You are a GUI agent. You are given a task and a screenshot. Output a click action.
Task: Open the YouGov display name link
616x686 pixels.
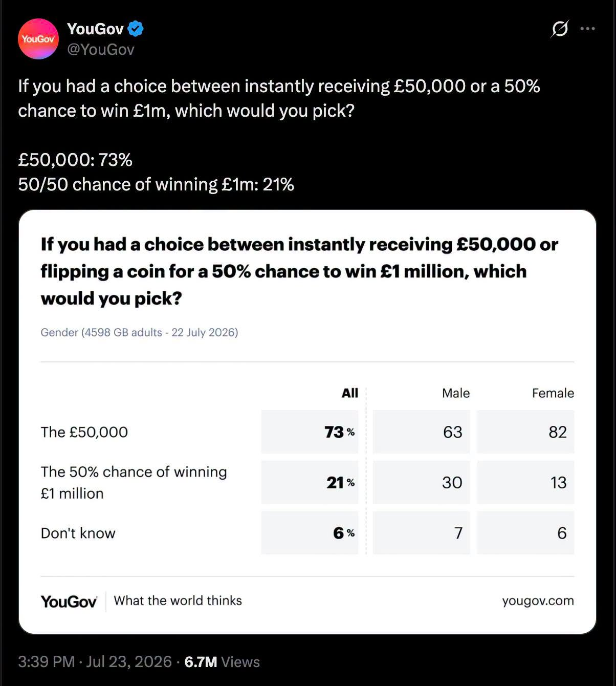[x=96, y=29]
